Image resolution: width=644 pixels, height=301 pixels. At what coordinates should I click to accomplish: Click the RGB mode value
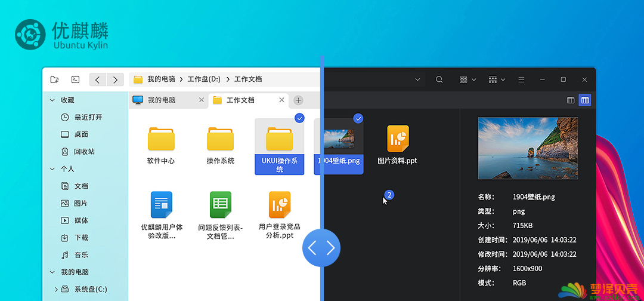click(519, 283)
